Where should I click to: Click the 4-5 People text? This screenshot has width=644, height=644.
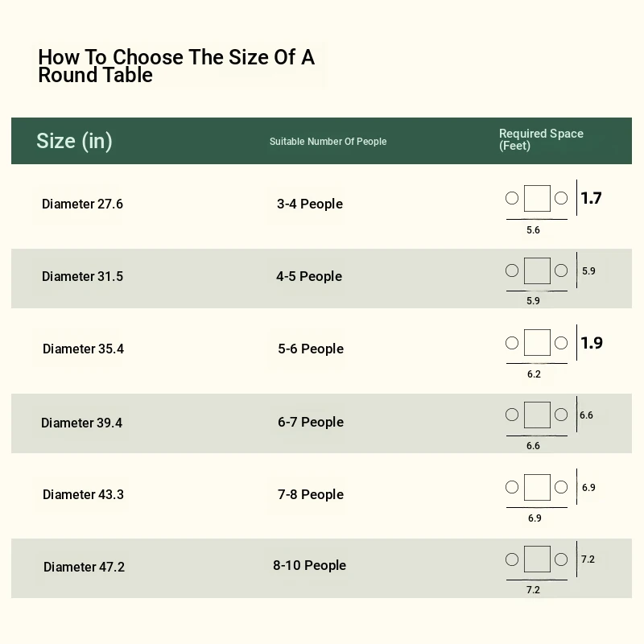point(309,276)
